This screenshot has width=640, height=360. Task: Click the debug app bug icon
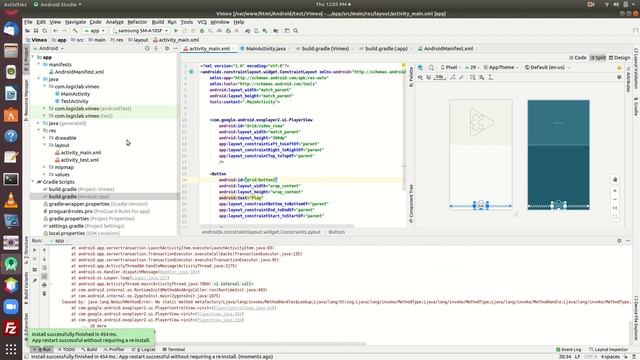coord(202,31)
